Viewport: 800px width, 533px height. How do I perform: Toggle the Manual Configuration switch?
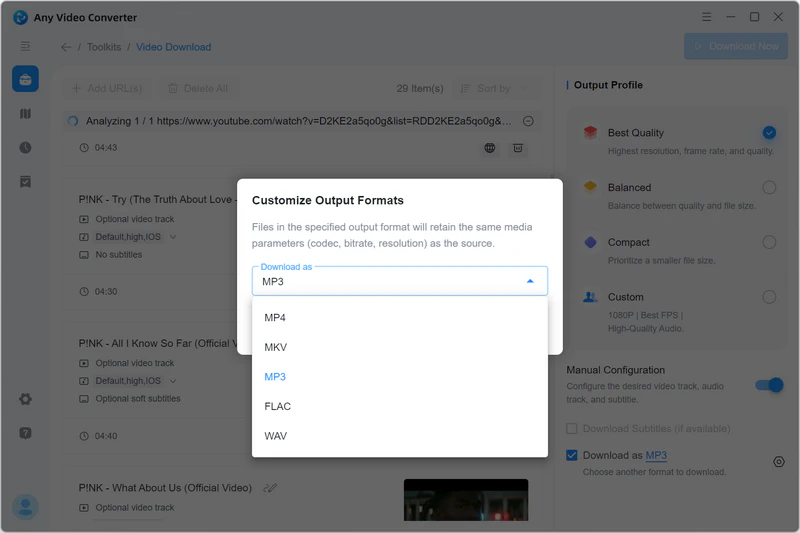pyautogui.click(x=768, y=385)
